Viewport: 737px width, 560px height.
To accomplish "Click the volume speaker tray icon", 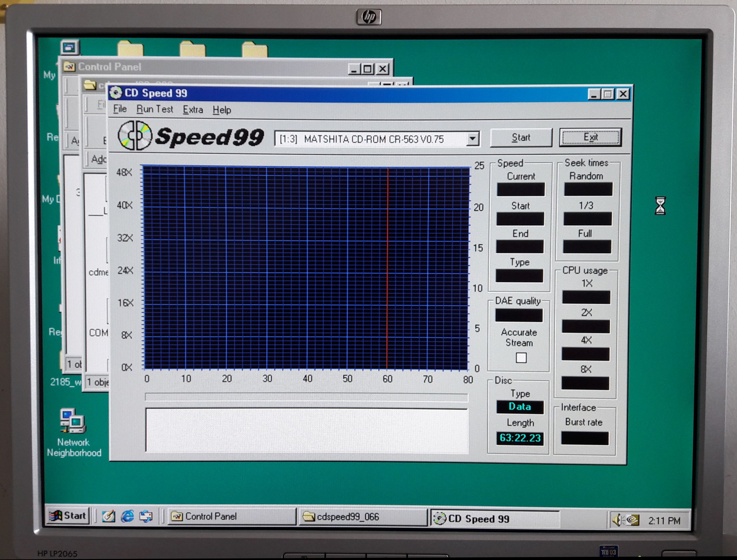I will [x=618, y=520].
